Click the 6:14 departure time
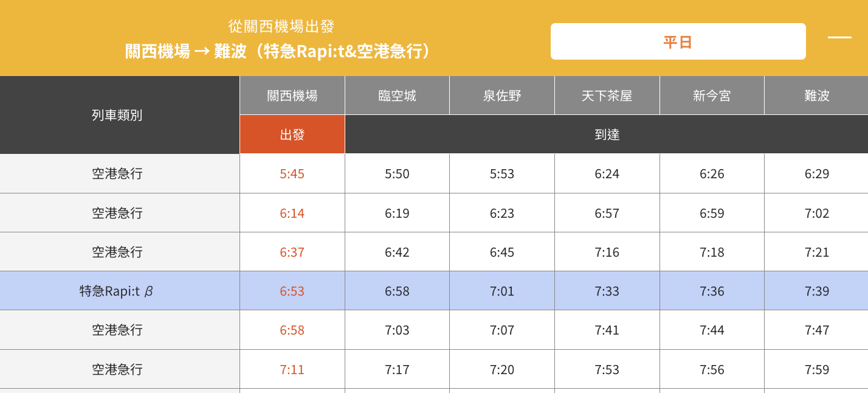The image size is (868, 393). point(292,212)
